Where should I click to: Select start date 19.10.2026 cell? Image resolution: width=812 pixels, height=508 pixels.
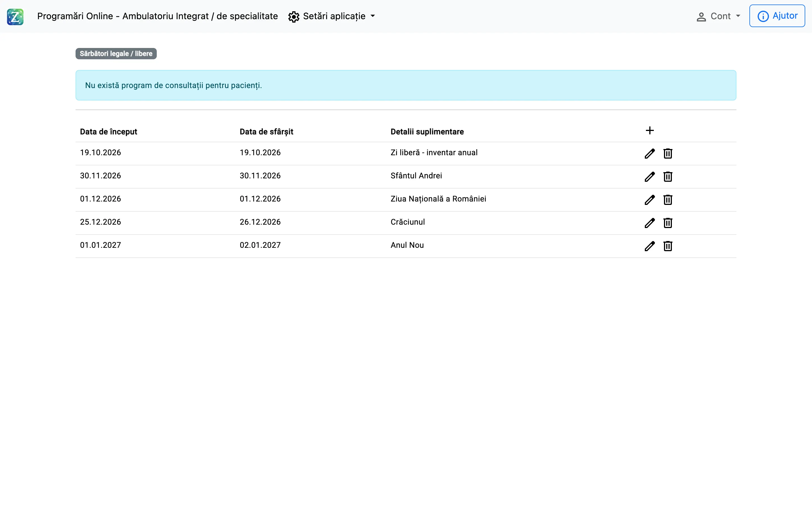[100, 152]
